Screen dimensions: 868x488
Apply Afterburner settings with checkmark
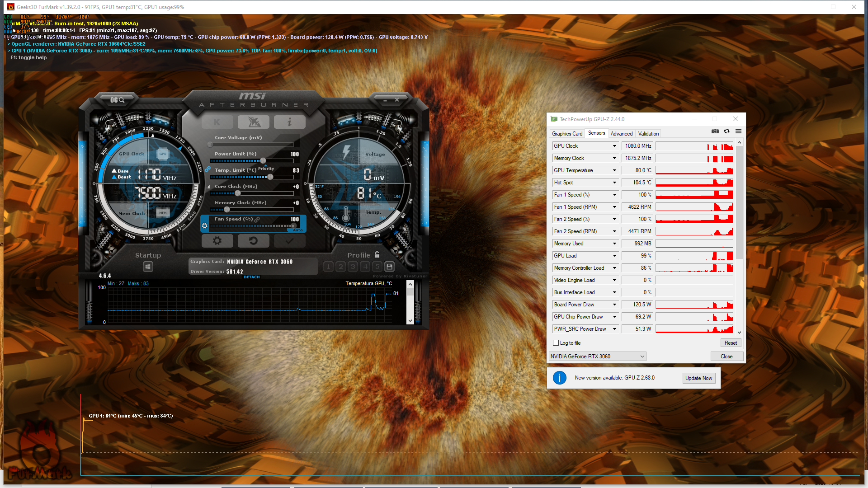pos(290,241)
